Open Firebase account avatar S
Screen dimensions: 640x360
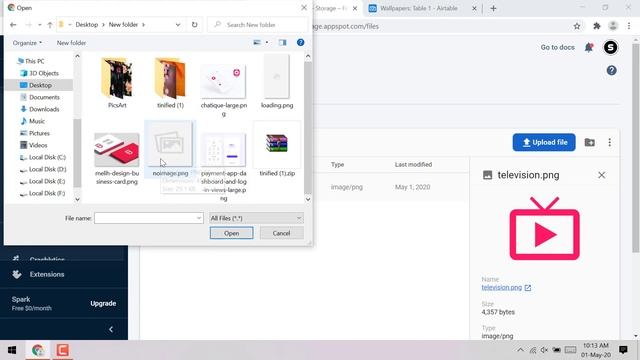[x=611, y=47]
